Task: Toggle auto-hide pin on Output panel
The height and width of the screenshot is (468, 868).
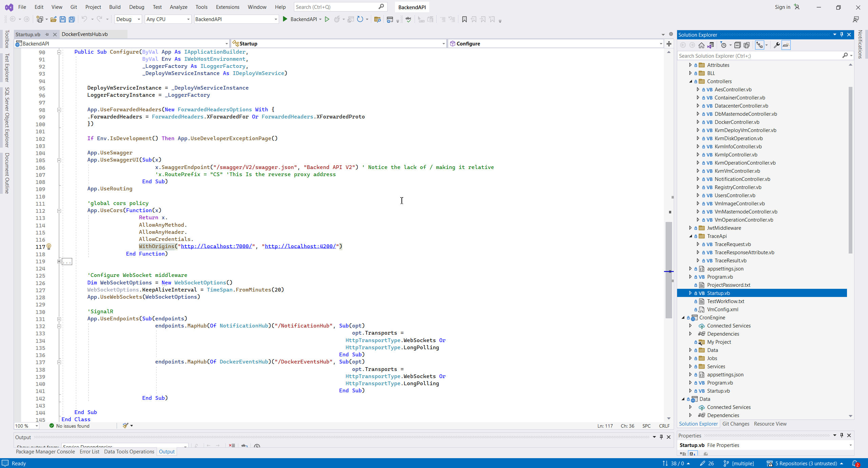Action: tap(661, 437)
